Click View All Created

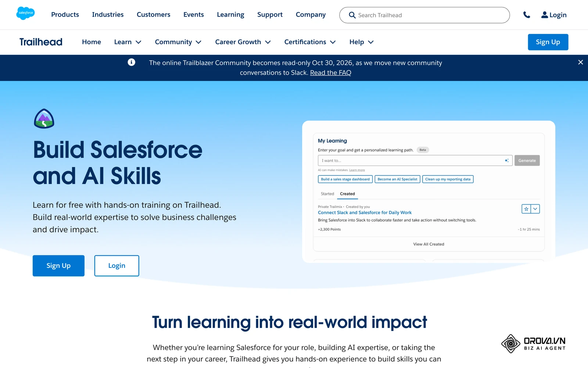pos(429,244)
